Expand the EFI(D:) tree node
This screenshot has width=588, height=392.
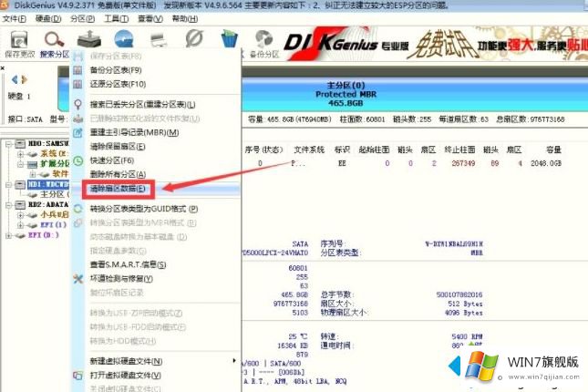pyautogui.click(x=8, y=235)
